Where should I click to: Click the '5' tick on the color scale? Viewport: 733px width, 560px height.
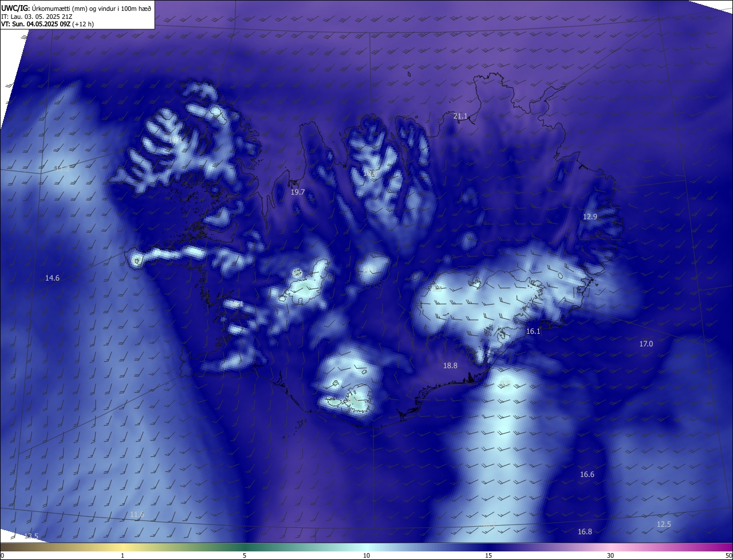245,555
